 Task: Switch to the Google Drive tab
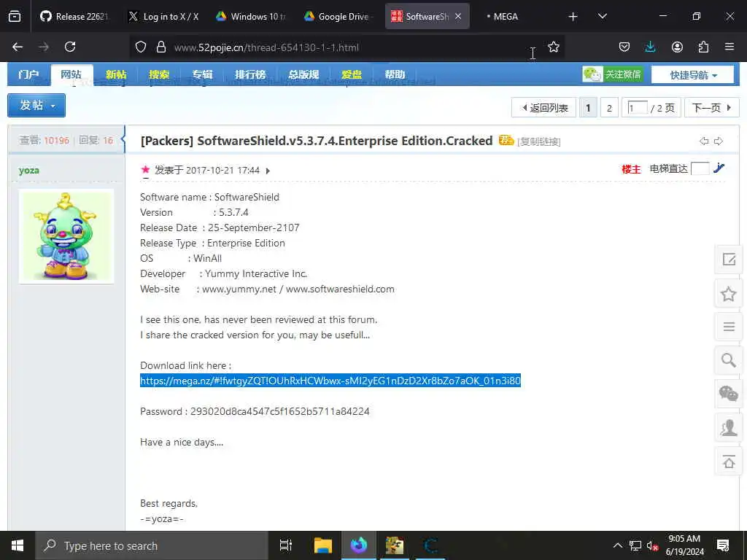[338, 17]
